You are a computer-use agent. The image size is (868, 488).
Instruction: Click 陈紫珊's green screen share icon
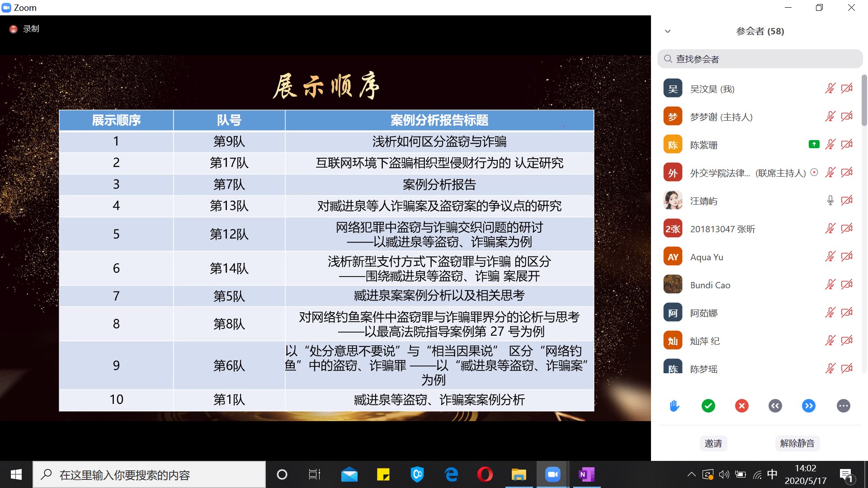click(814, 145)
